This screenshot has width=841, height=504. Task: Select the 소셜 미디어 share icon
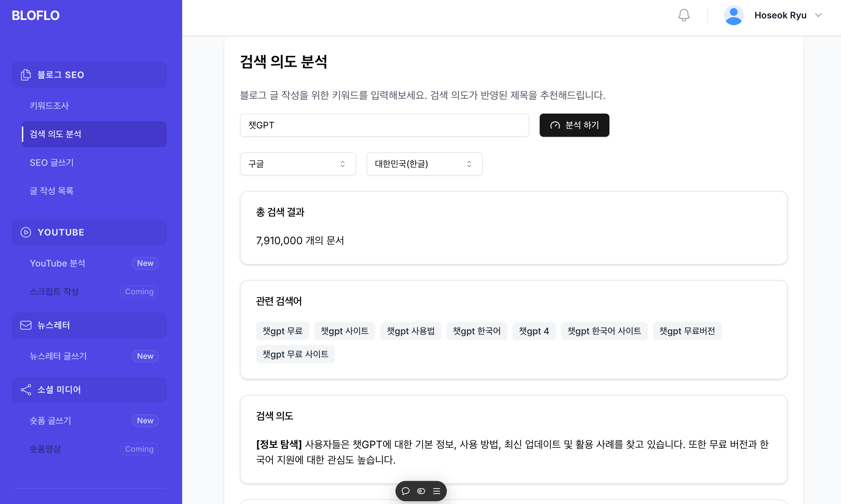pyautogui.click(x=26, y=389)
